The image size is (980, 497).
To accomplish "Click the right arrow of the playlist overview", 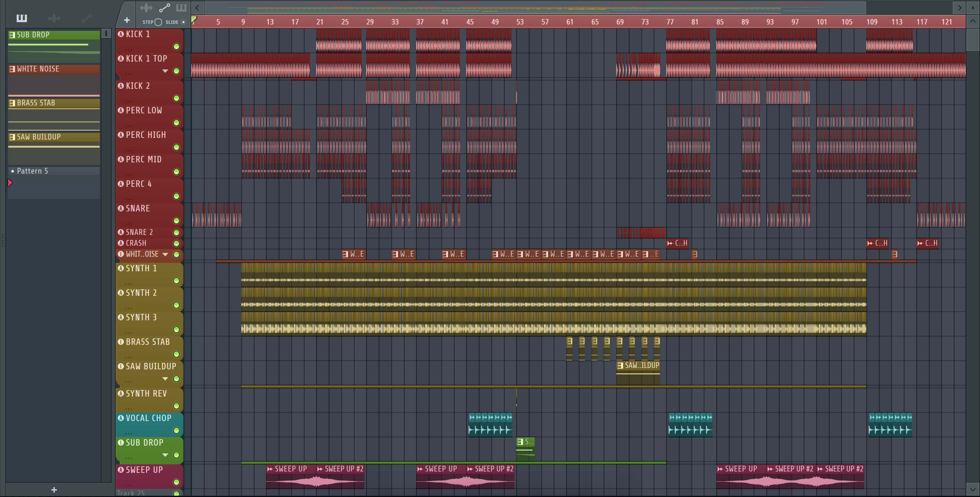I will tap(960, 7).
